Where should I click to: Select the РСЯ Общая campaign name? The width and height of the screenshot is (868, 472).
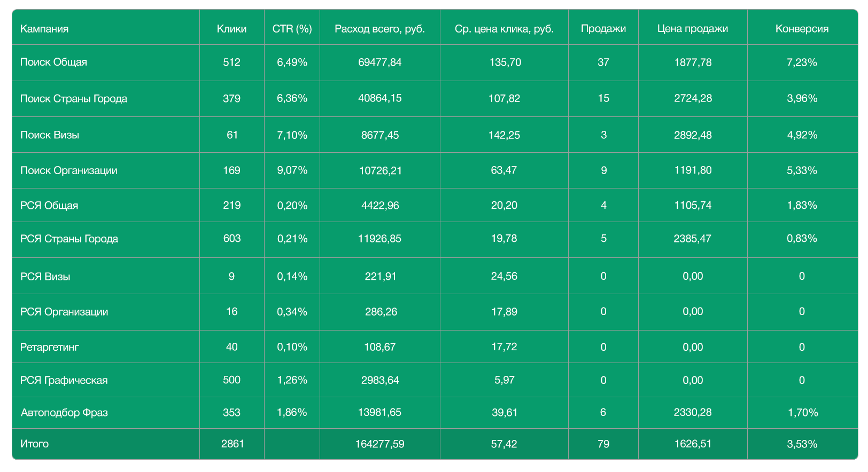(49, 206)
